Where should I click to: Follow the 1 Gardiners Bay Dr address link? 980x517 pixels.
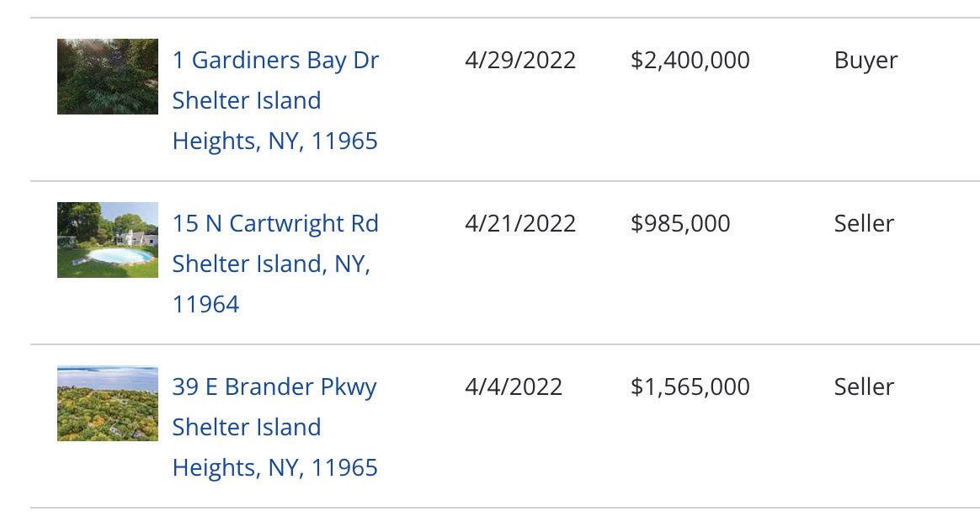(275, 100)
